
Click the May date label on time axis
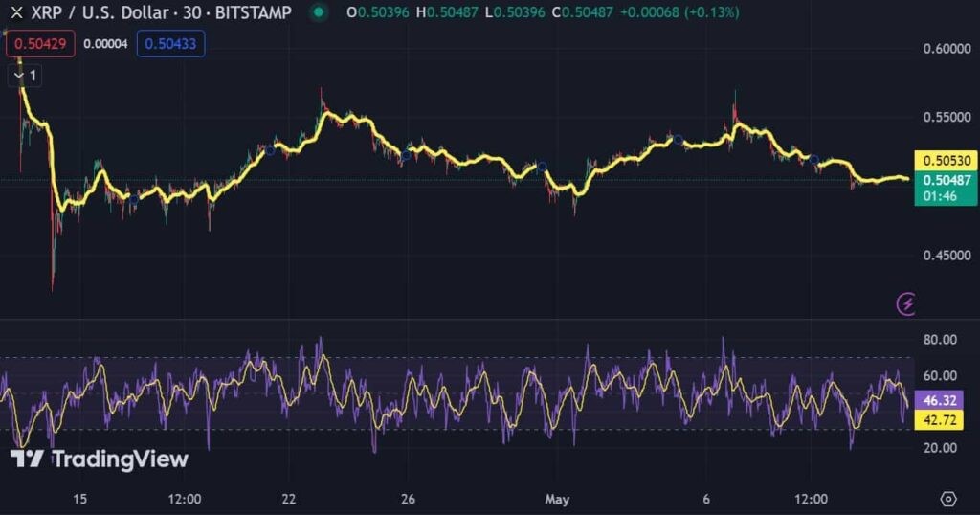[x=557, y=500]
